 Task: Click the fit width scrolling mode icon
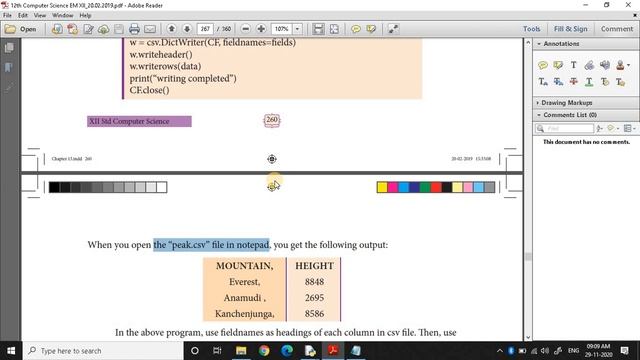318,29
